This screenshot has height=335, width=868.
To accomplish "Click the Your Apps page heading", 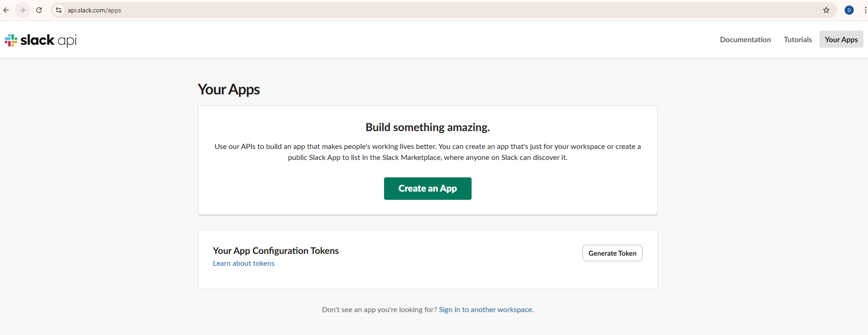I will point(229,89).
